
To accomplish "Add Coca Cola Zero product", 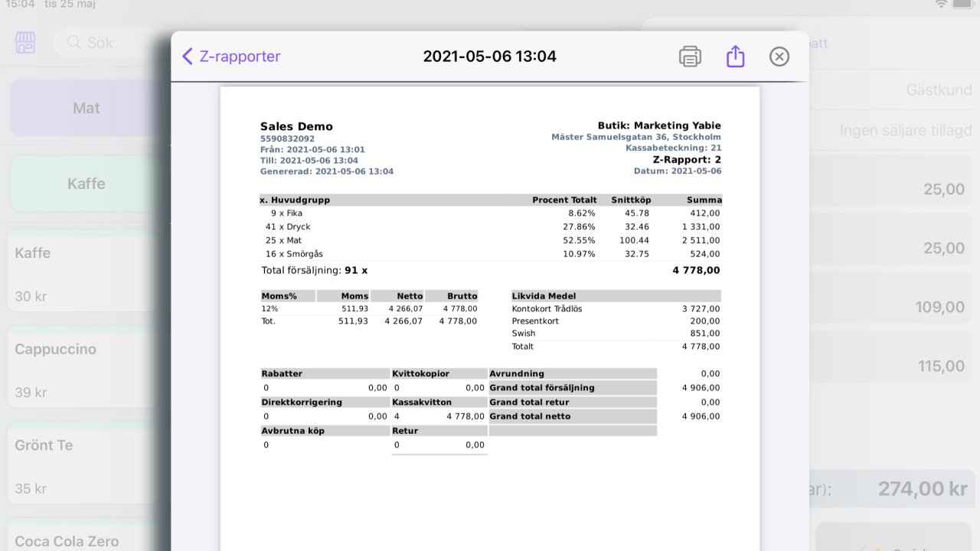I will pos(83,536).
